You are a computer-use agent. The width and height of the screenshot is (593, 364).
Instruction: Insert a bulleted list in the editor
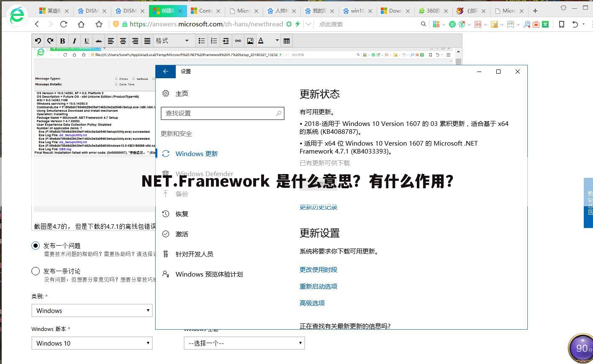click(202, 41)
